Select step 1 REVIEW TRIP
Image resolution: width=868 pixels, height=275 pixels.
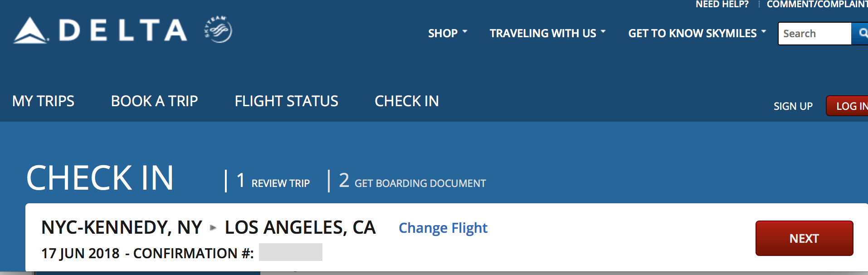273,181
